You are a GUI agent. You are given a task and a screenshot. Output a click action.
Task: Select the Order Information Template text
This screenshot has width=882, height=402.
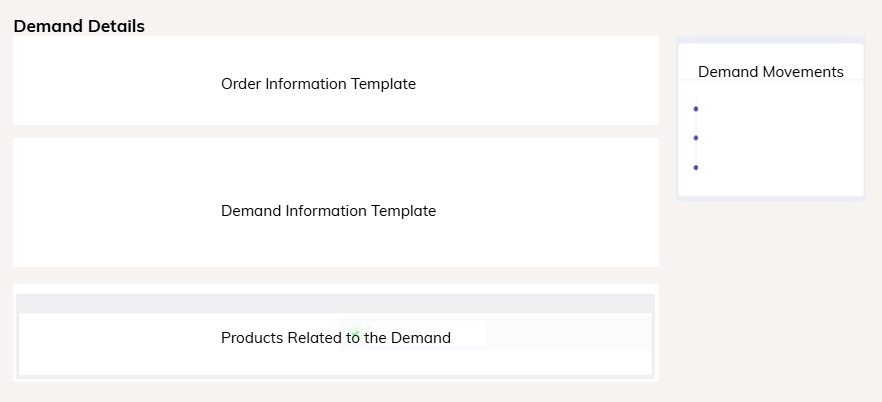[x=318, y=84]
